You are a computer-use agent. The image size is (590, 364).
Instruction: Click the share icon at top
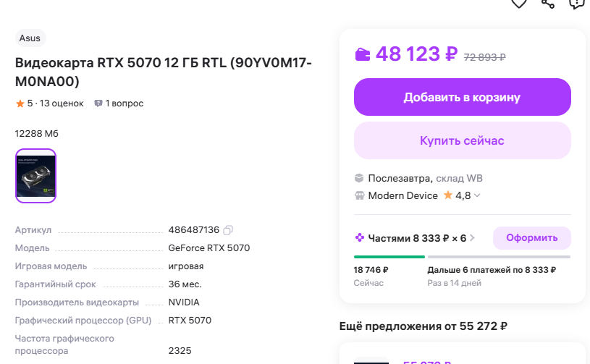548,3
